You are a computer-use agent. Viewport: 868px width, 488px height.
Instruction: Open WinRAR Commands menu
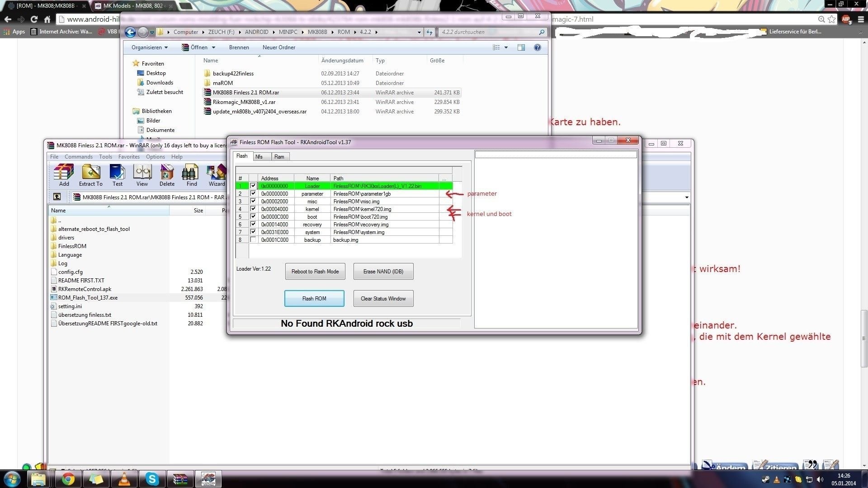(x=78, y=157)
